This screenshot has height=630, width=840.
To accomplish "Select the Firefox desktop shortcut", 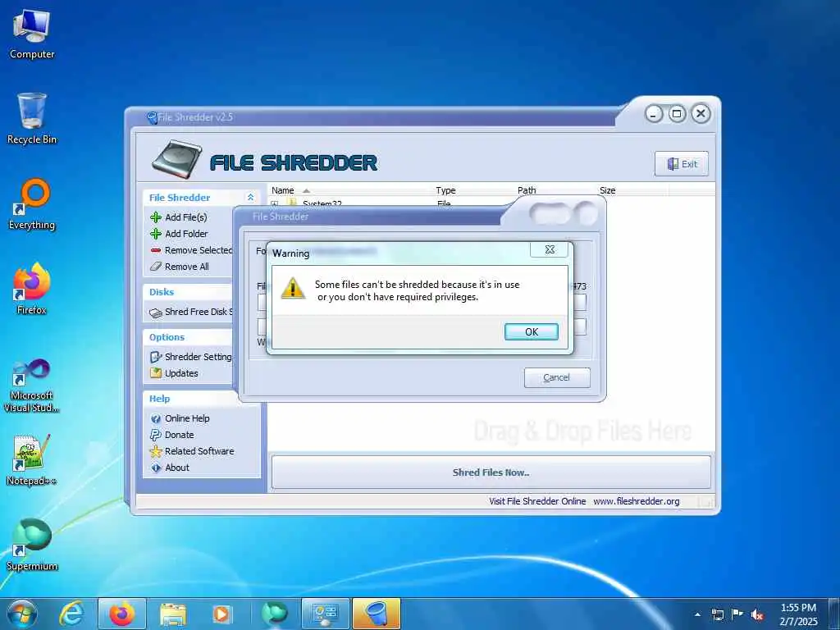I will (x=32, y=288).
